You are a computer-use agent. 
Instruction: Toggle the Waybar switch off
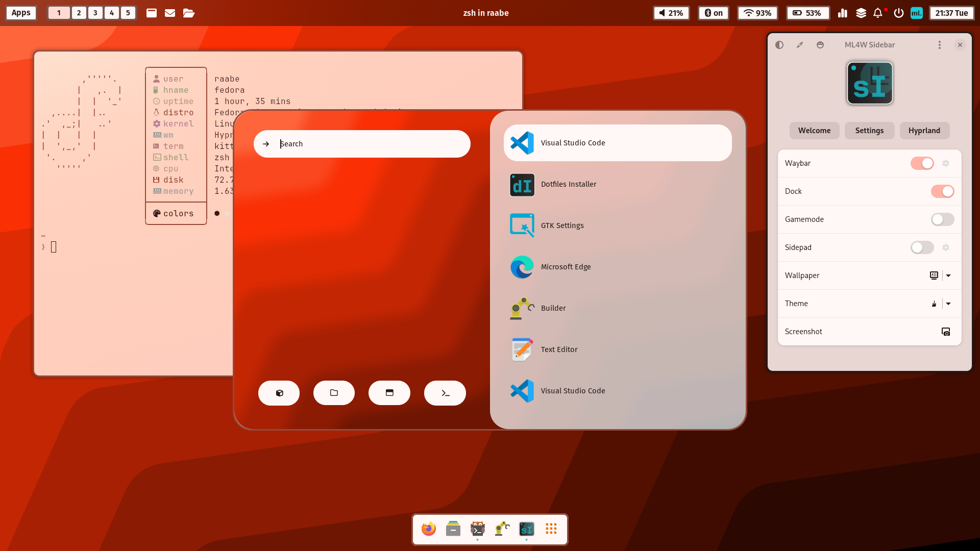tap(922, 163)
